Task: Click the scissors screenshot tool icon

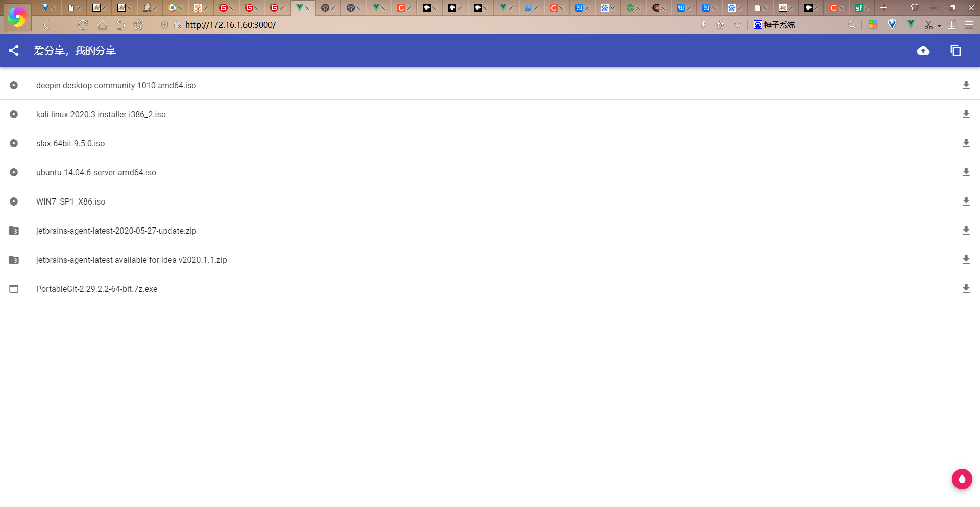Action: tap(928, 24)
